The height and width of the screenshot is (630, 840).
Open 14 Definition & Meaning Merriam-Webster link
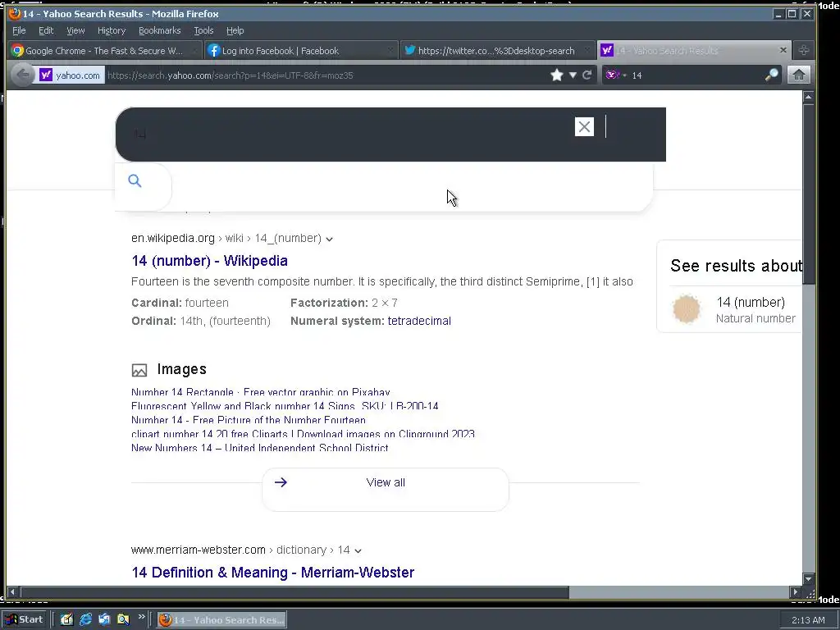pyautogui.click(x=272, y=573)
